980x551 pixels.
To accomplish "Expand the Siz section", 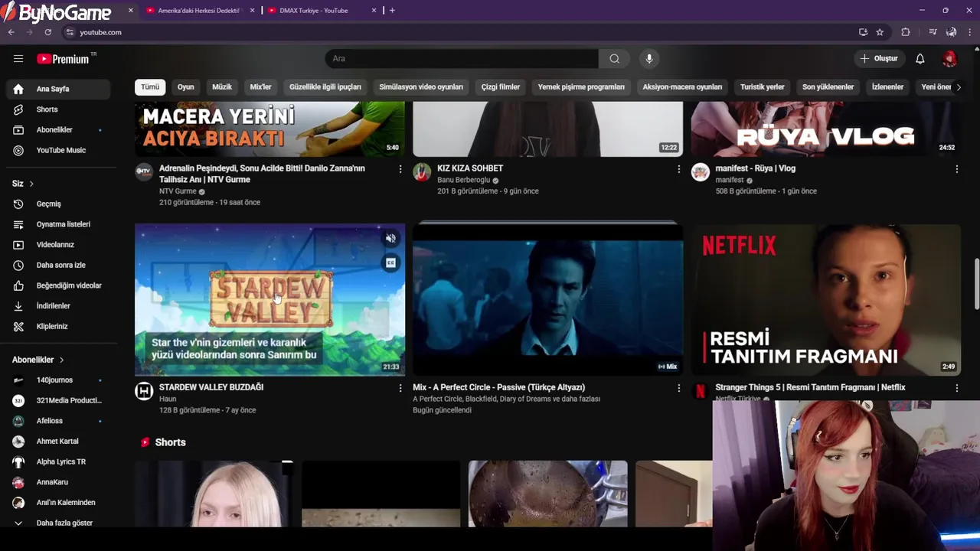I will point(23,184).
